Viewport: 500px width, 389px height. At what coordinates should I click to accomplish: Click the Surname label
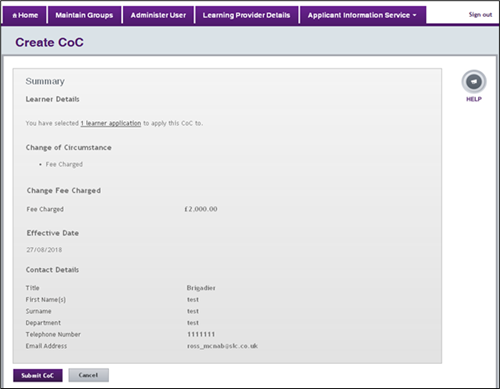click(x=38, y=311)
